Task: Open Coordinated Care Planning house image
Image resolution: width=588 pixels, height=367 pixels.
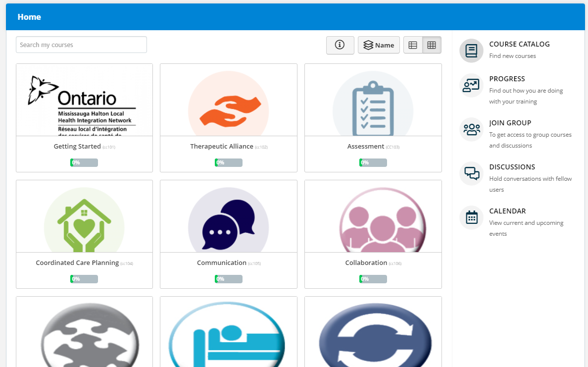Action: (x=84, y=216)
